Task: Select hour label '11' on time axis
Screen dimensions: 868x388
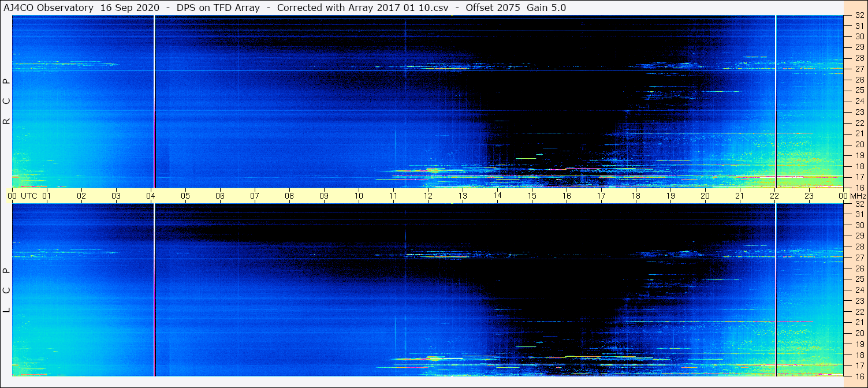Action: point(393,196)
